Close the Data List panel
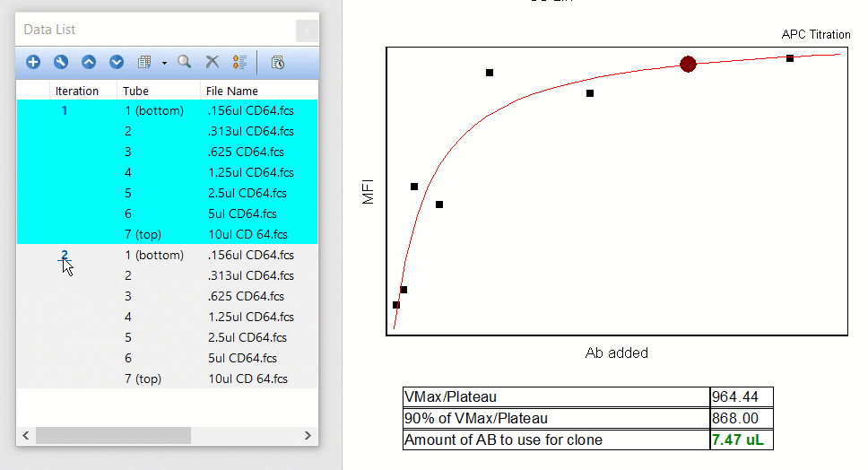 (306, 30)
